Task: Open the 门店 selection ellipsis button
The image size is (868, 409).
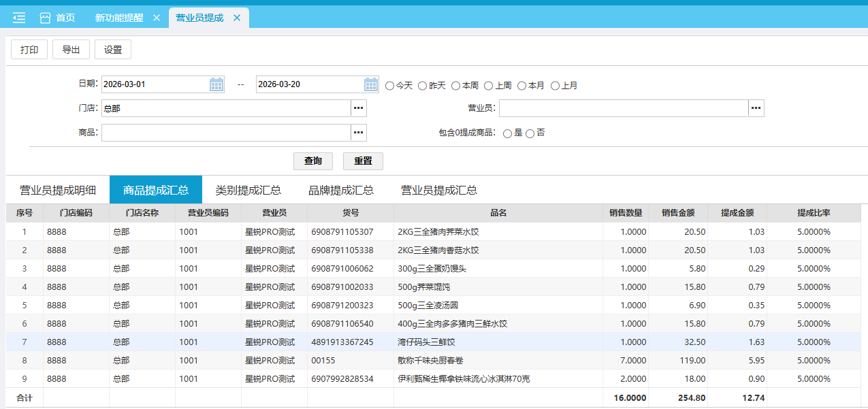Action: tap(359, 108)
